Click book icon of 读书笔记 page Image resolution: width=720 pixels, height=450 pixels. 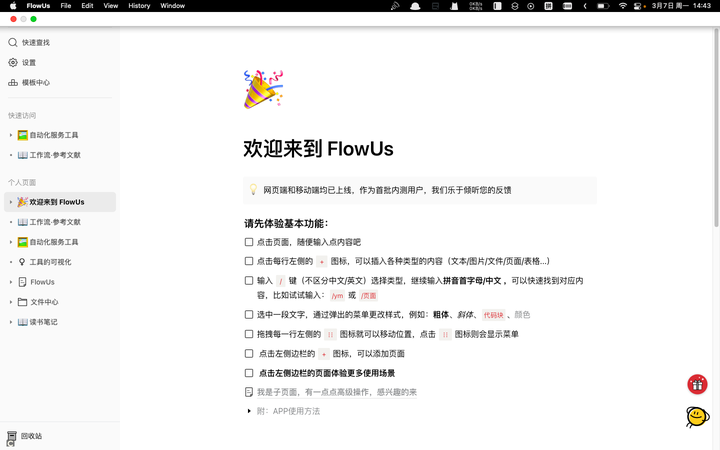tap(22, 322)
